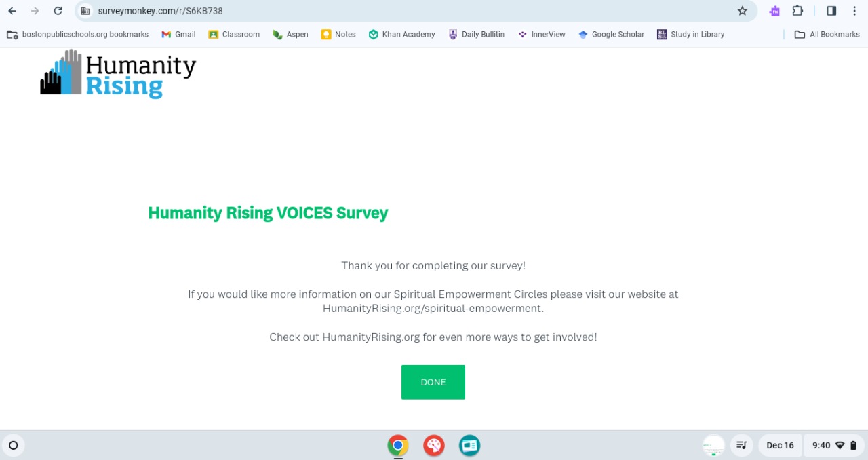Open the Khan Academy bookmark
The image size is (868, 460).
401,35
